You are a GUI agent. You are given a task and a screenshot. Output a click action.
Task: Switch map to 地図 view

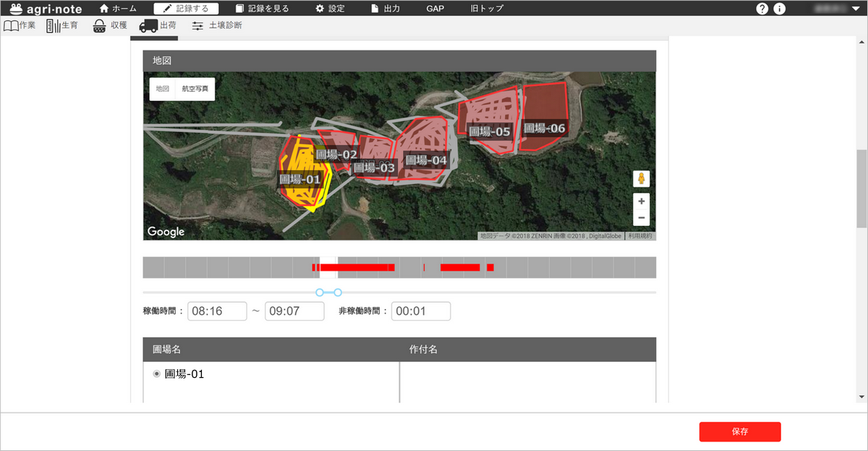coord(163,89)
